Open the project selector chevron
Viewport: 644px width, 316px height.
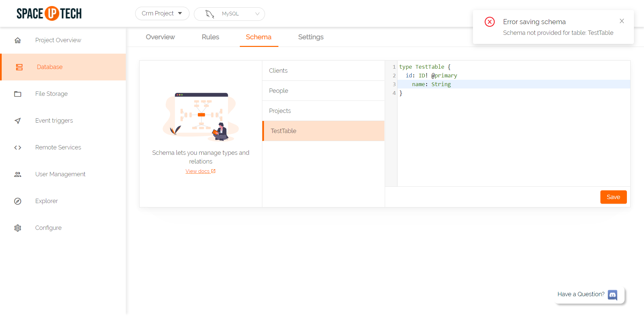(x=180, y=13)
